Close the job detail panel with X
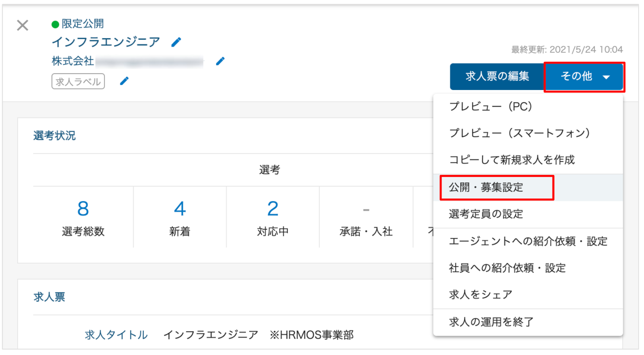This screenshot has width=644, height=355. click(x=23, y=25)
